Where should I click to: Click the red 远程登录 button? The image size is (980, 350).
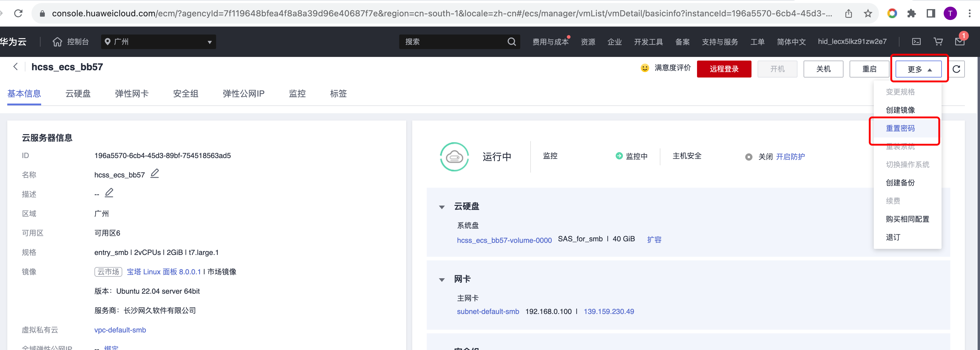coord(724,69)
